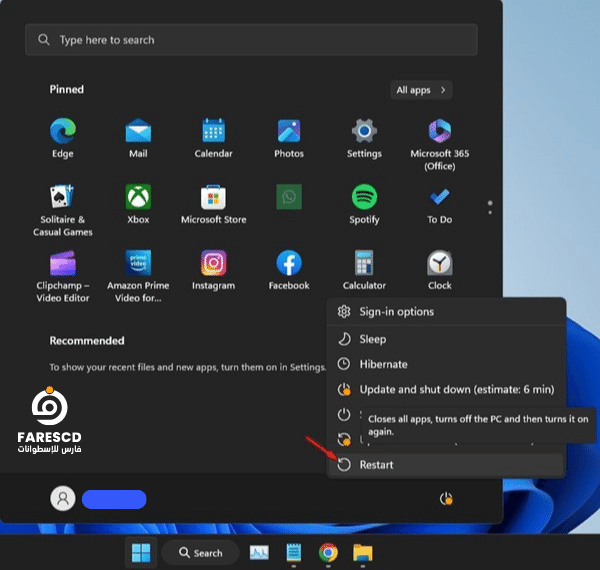Open Google Chrome from the taskbar

[x=328, y=553]
